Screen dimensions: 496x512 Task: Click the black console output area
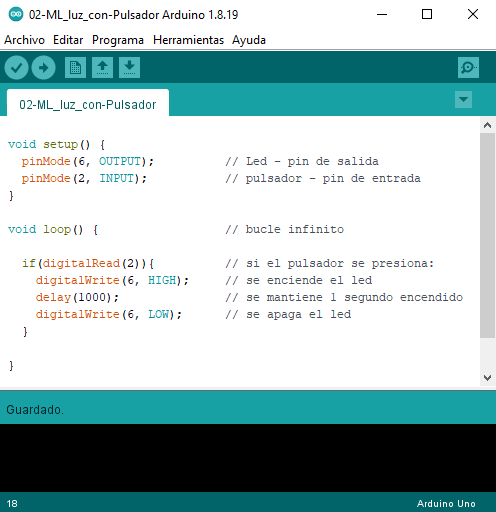tap(248, 458)
